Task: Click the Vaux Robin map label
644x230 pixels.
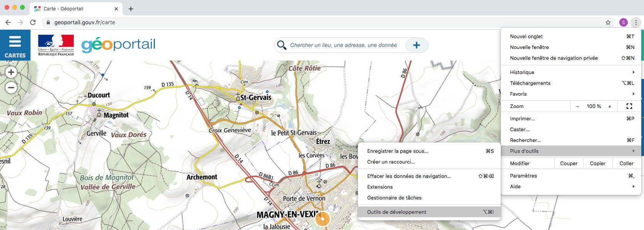Action: (24, 113)
